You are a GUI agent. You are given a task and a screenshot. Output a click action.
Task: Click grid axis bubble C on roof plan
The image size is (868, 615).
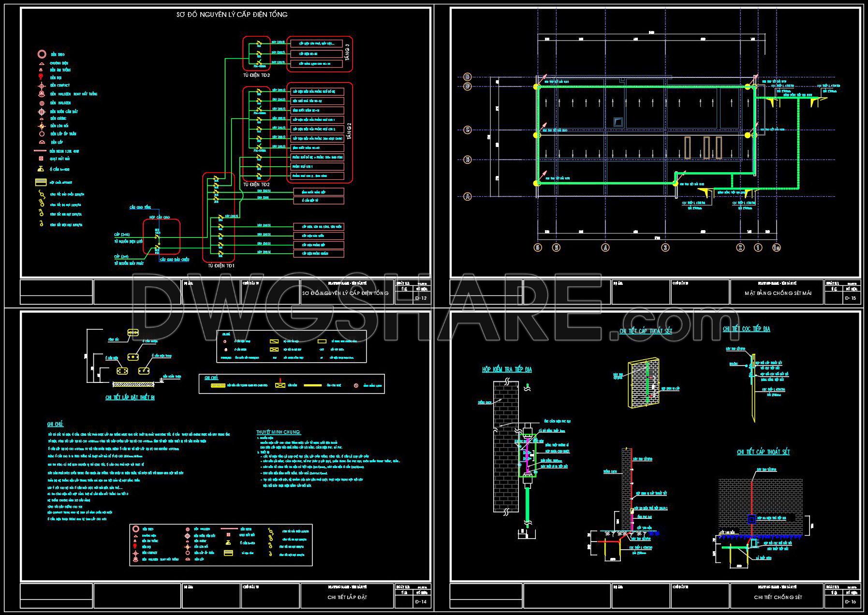coord(468,130)
